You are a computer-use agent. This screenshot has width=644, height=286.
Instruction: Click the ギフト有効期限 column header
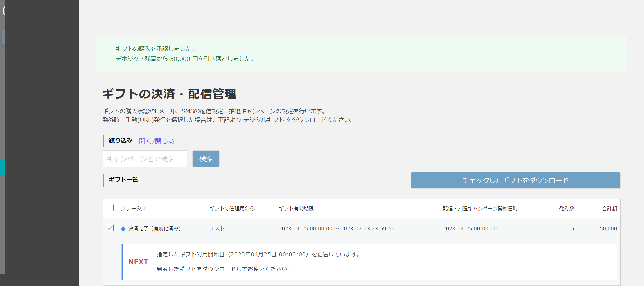tap(296, 209)
